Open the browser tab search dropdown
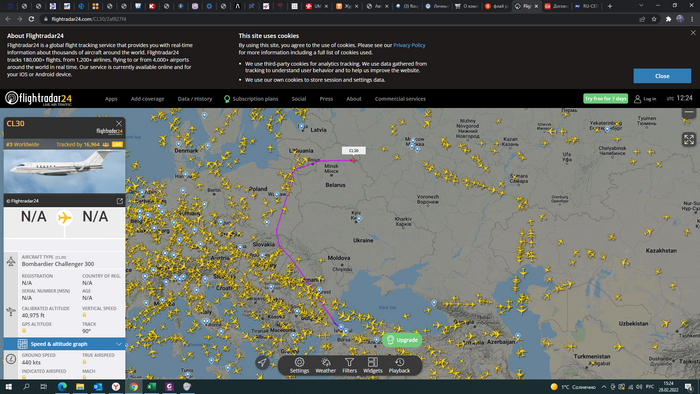Screen dimensions: 700x394 [641, 6]
